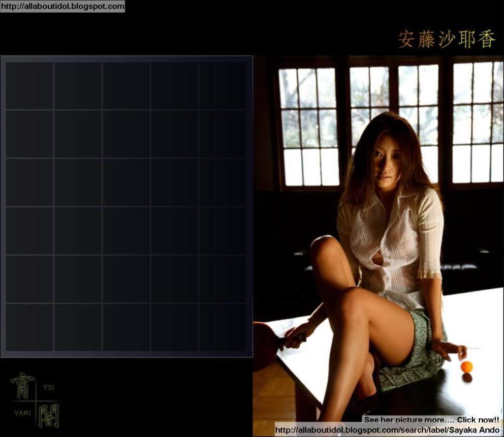
Task: Click 'See her picture more.... Click now!!' text
Action: (431, 420)
